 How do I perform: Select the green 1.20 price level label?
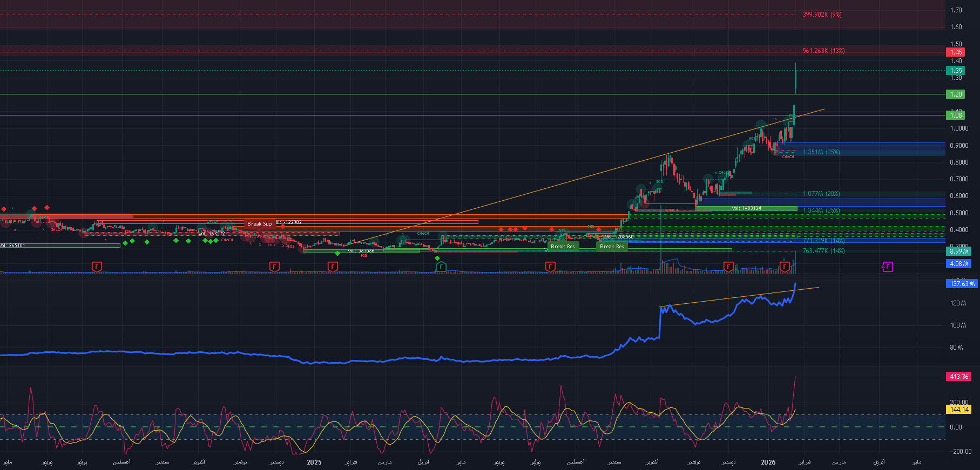(956, 94)
